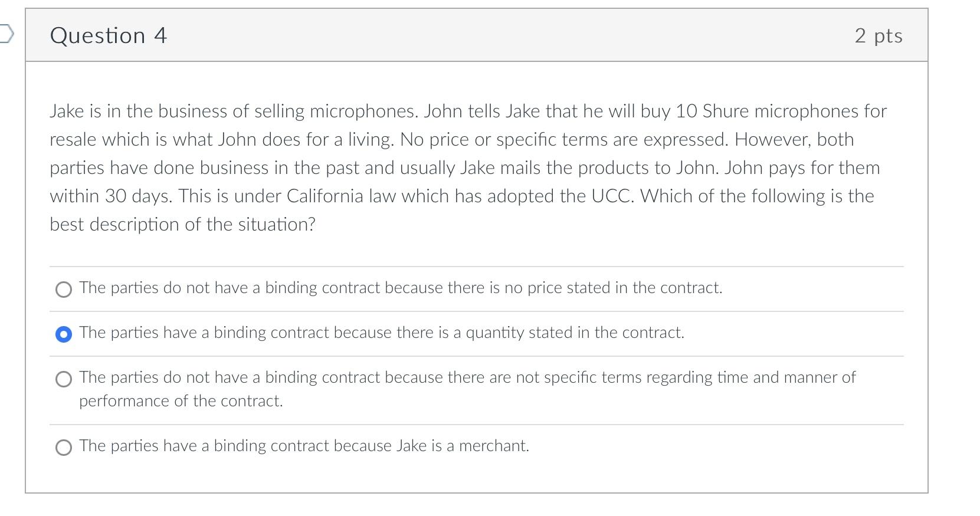Click the answer about no price stated
The image size is (980, 516).
400,288
